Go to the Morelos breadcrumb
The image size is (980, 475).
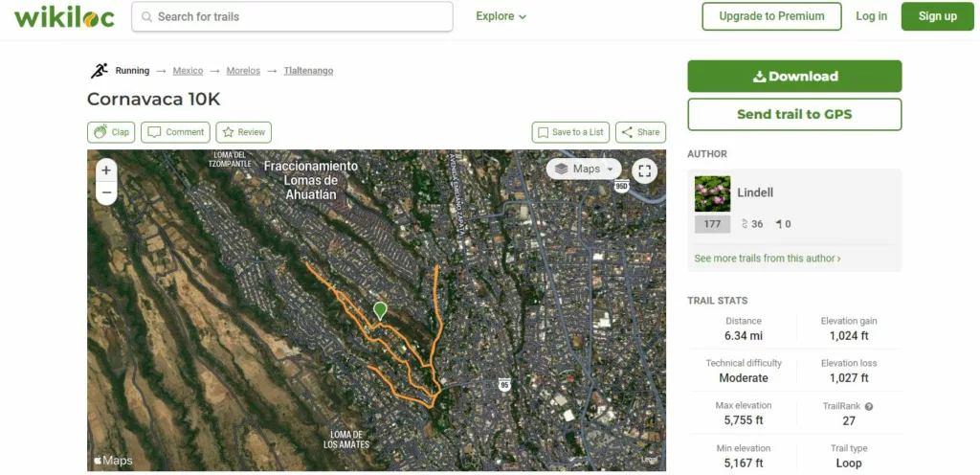point(243,71)
